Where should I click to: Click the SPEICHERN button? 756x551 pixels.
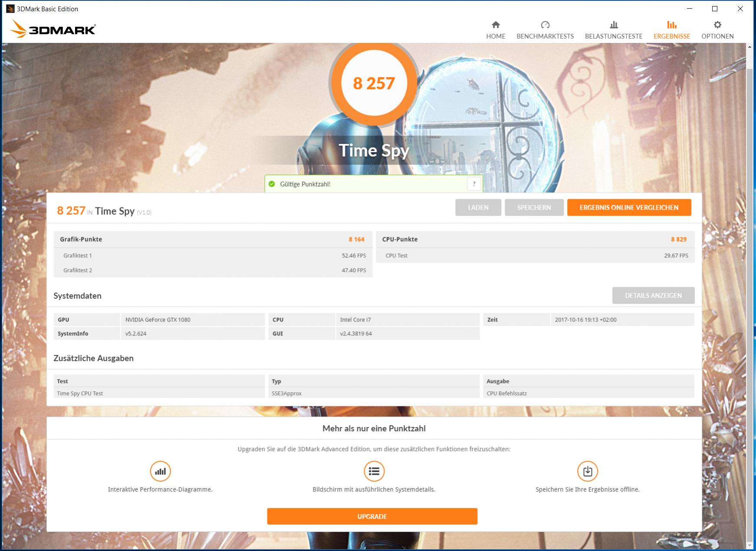(x=534, y=207)
